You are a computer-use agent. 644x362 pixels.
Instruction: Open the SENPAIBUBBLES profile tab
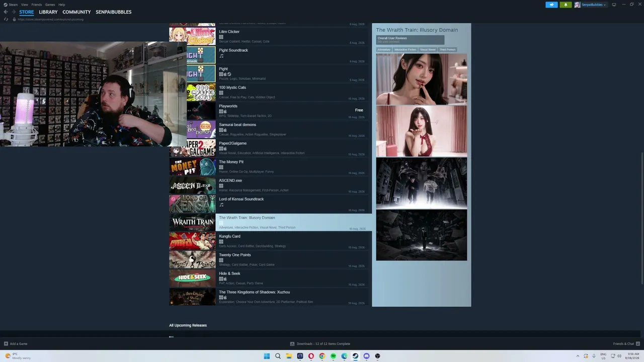click(114, 12)
